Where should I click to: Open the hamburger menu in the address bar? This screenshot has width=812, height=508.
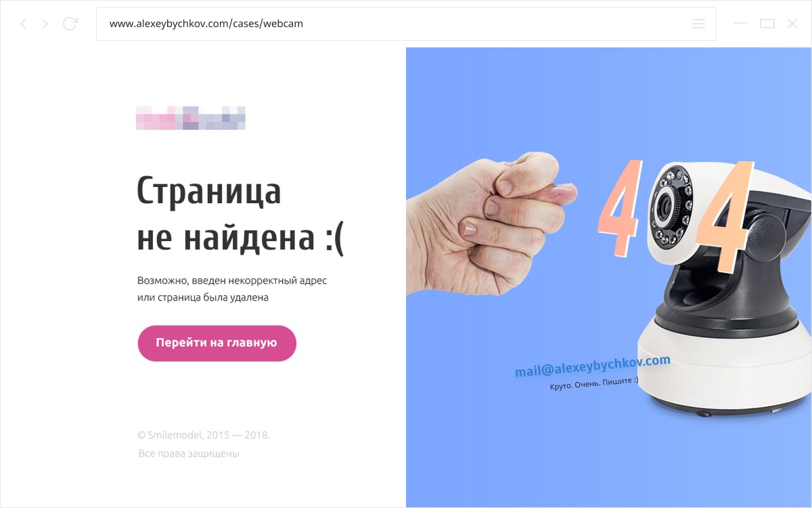698,24
